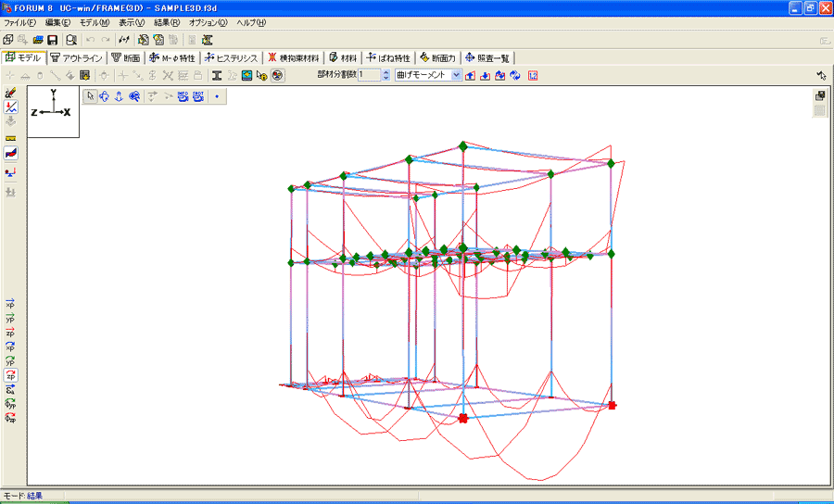
Task: Toggle the green yp rotation moment button
Action: (10, 361)
